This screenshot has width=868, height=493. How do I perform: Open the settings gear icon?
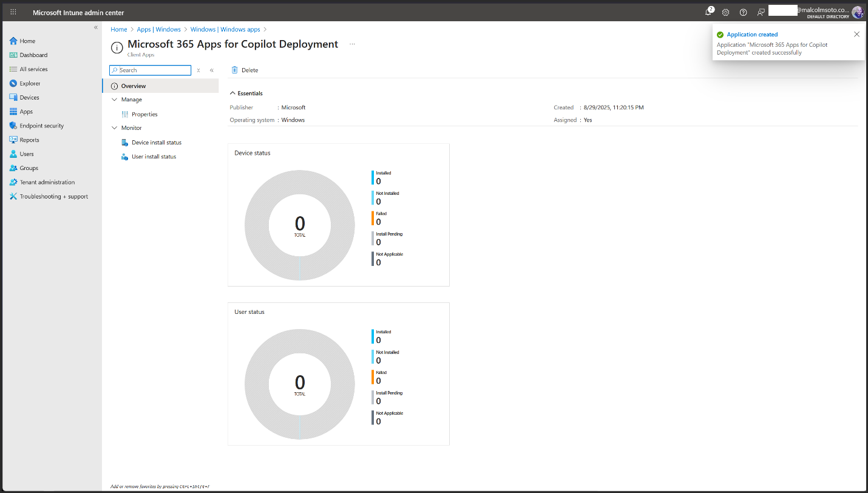[725, 12]
